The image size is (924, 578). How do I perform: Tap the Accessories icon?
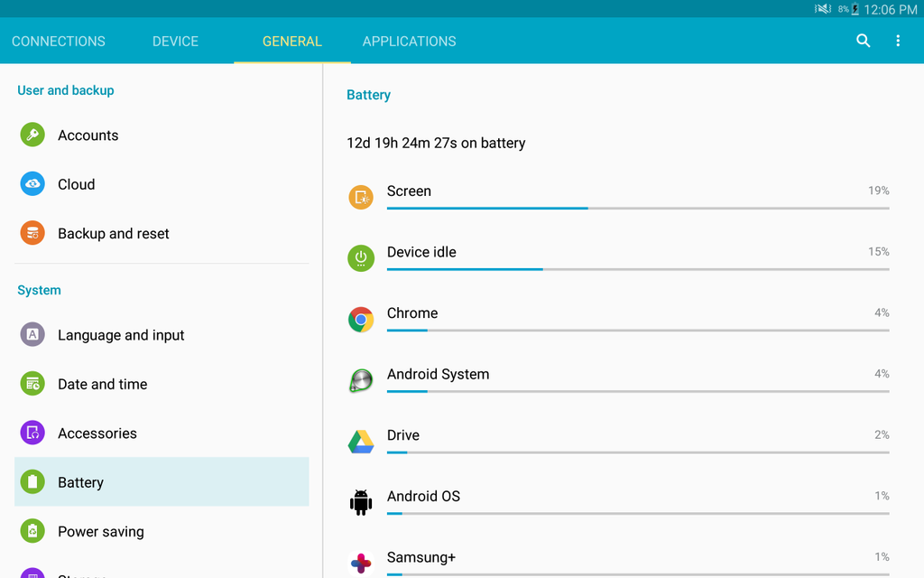[x=32, y=433]
